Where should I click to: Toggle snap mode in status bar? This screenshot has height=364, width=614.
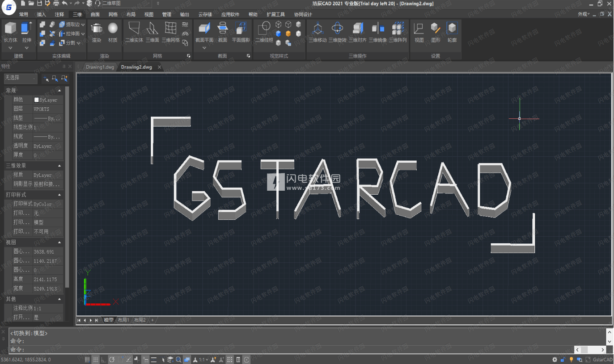click(x=87, y=360)
